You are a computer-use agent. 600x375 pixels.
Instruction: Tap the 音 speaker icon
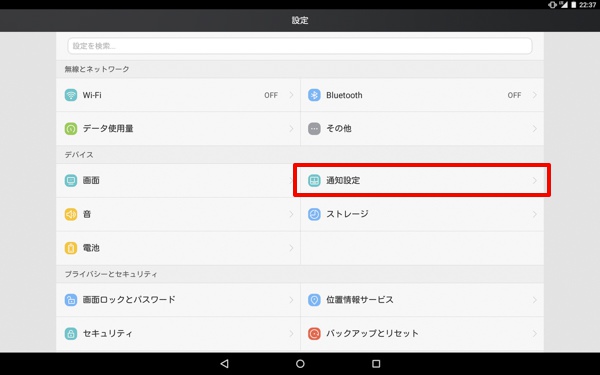[x=71, y=214]
